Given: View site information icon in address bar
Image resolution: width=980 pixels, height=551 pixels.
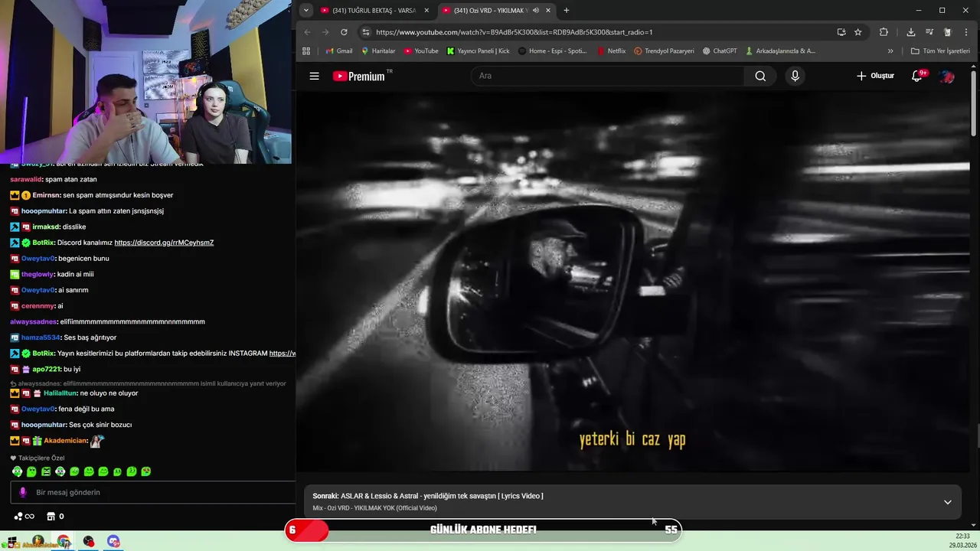Looking at the screenshot, I should tap(365, 32).
